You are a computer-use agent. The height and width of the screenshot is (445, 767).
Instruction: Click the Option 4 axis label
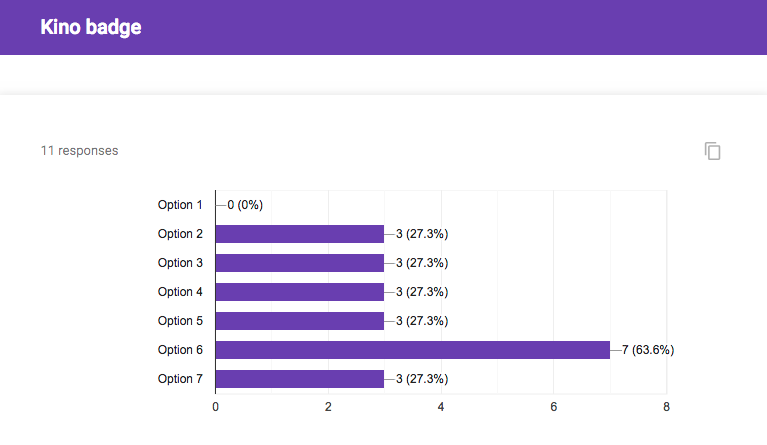[180, 292]
